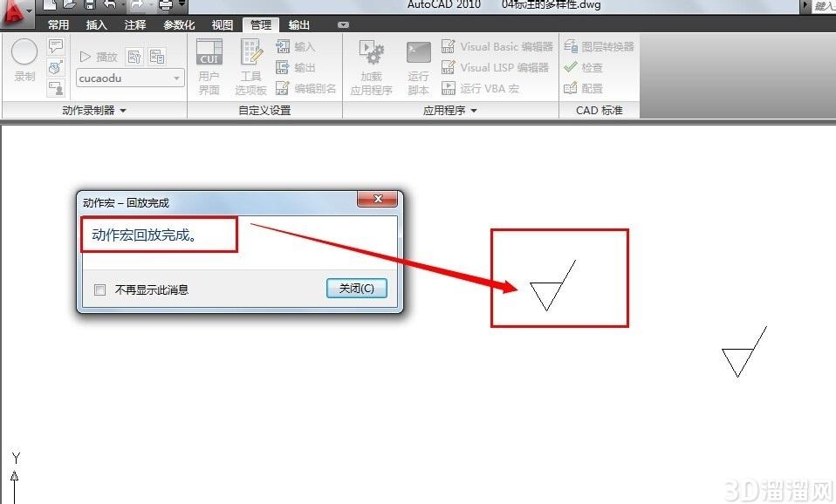Click the 配置 CAD standards icon
Image resolution: width=836 pixels, height=504 pixels.
tap(571, 88)
